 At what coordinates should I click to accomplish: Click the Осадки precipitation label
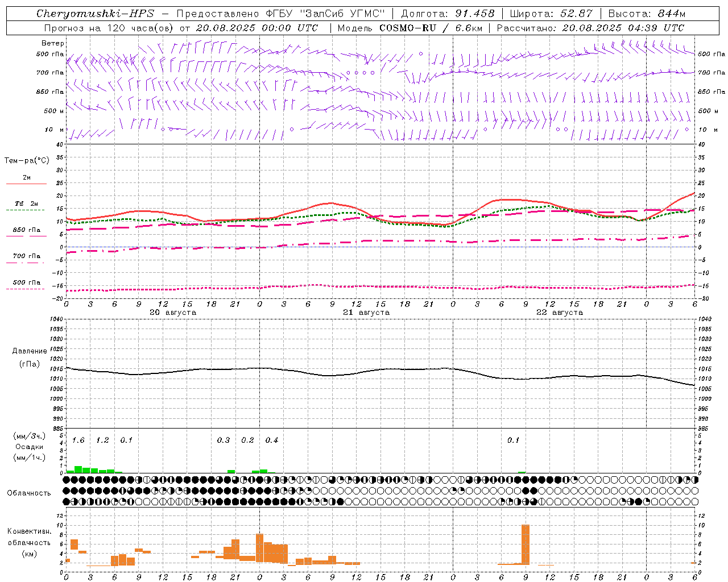click(x=30, y=447)
